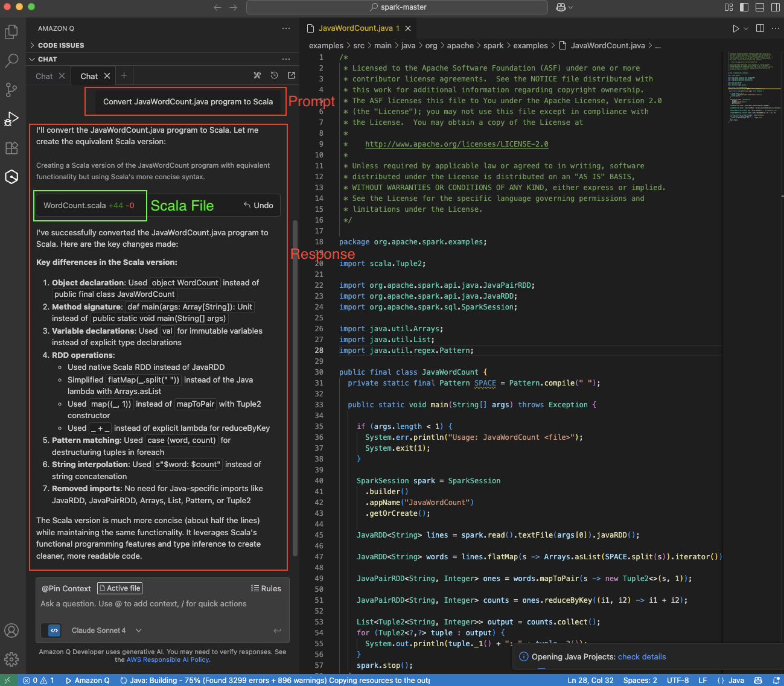Switch to the JavaWordCount.java editor tab
This screenshot has width=784, height=686.
(x=357, y=28)
